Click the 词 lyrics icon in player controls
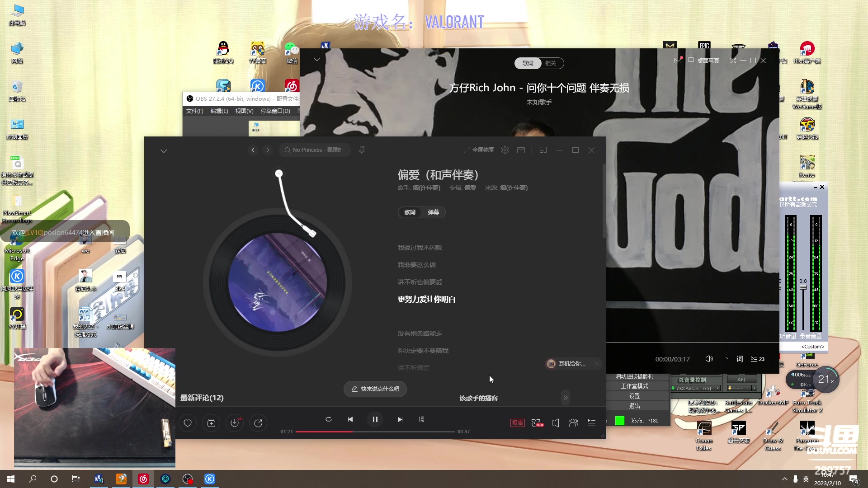 point(421,419)
